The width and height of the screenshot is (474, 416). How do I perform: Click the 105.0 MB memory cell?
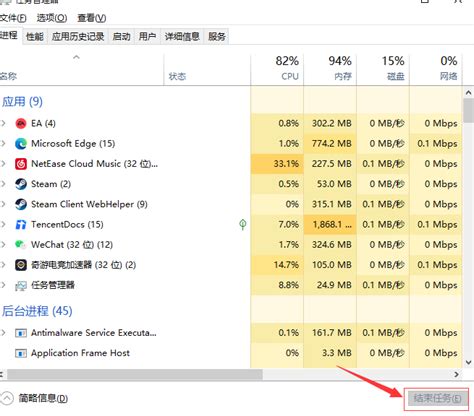pos(330,265)
